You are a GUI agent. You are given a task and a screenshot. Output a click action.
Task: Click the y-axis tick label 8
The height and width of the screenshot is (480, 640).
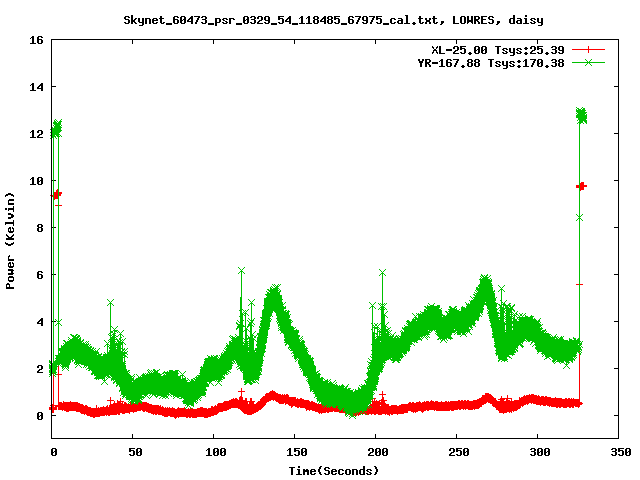(x=40, y=228)
